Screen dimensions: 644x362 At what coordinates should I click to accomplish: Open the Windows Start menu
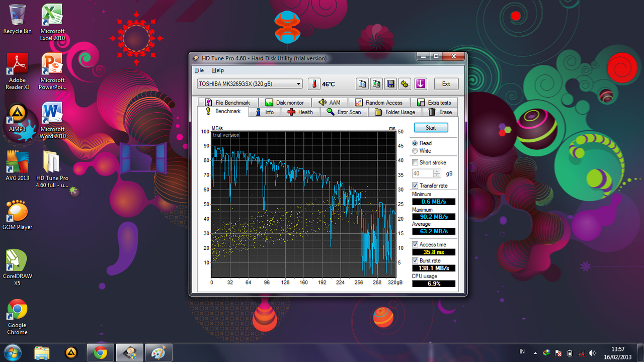click(x=12, y=352)
